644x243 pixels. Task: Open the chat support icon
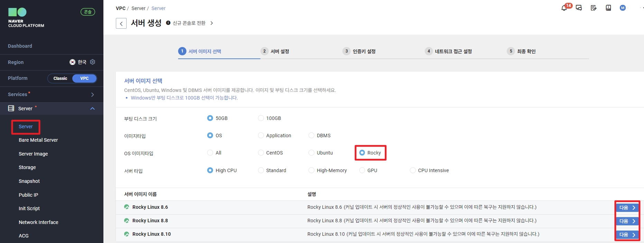tap(579, 8)
